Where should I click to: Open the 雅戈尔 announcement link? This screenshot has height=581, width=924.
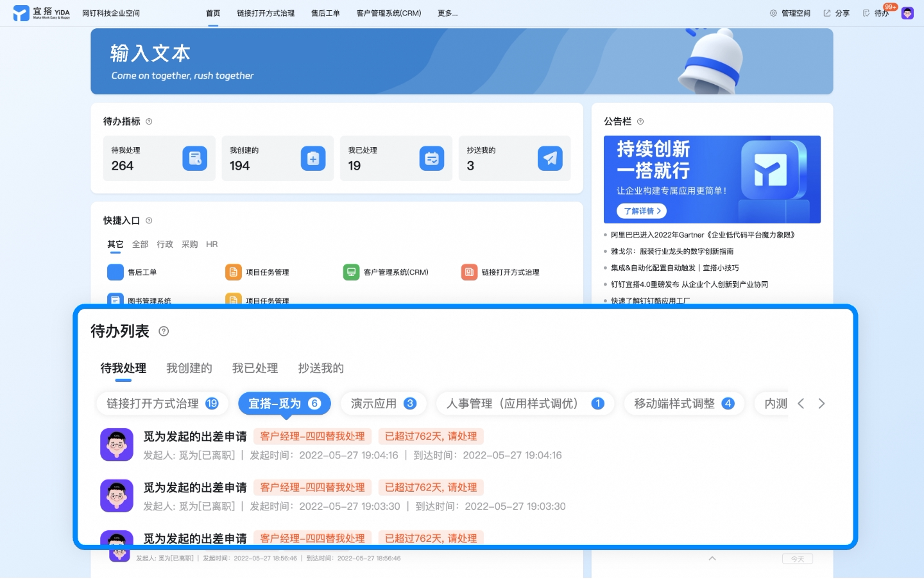coord(672,251)
